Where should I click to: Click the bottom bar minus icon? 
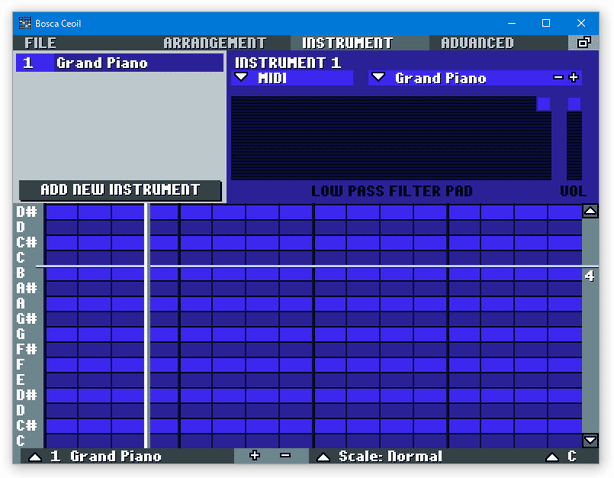[285, 456]
